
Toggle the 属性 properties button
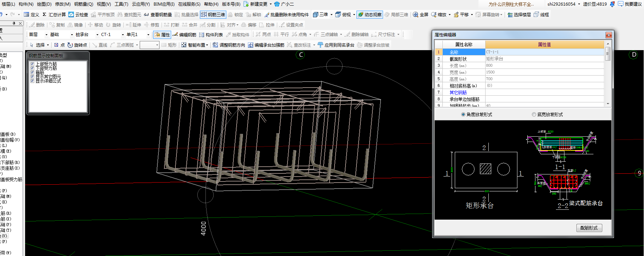[x=162, y=35]
